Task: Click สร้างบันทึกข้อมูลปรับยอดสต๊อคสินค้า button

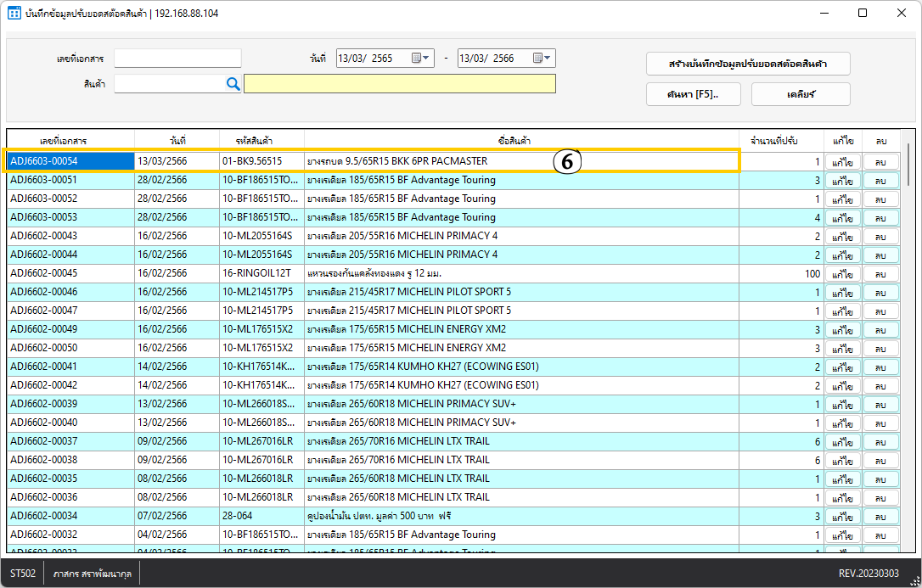Action: 747,64
